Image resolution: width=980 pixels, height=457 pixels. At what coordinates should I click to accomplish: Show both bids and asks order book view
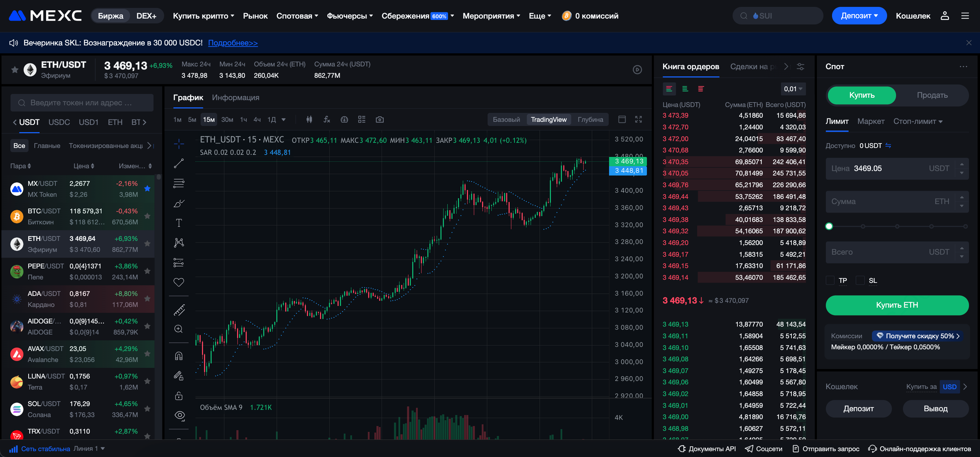(x=669, y=89)
